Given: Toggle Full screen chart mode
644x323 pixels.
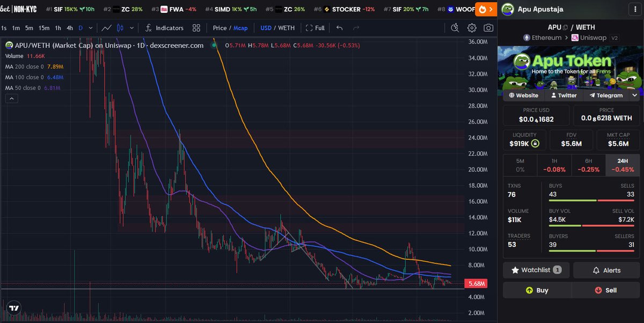Looking at the screenshot, I should pos(315,28).
